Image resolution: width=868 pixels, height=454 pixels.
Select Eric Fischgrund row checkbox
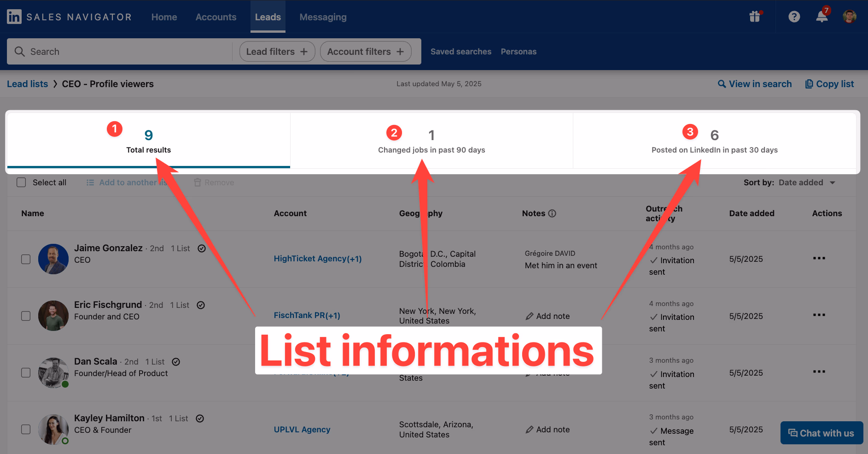tap(26, 316)
